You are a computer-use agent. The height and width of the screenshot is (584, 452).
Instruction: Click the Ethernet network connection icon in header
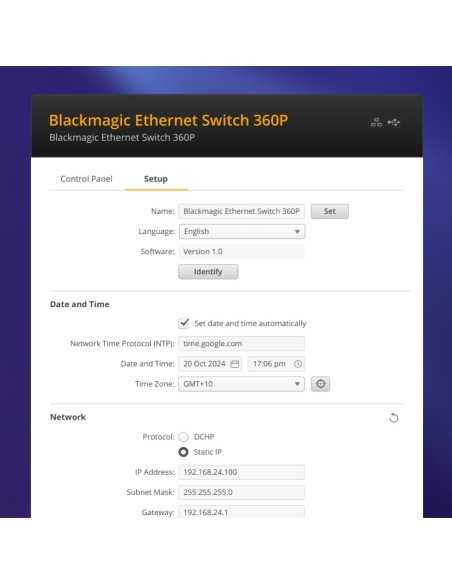click(376, 122)
